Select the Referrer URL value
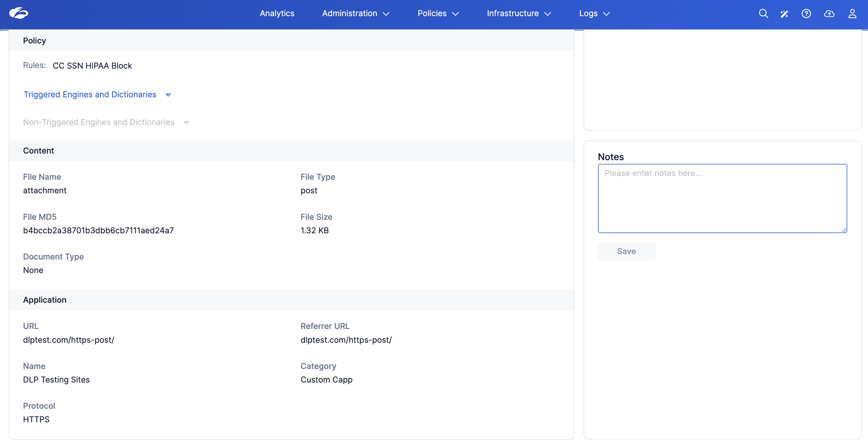Image resolution: width=868 pixels, height=443 pixels. 346,340
